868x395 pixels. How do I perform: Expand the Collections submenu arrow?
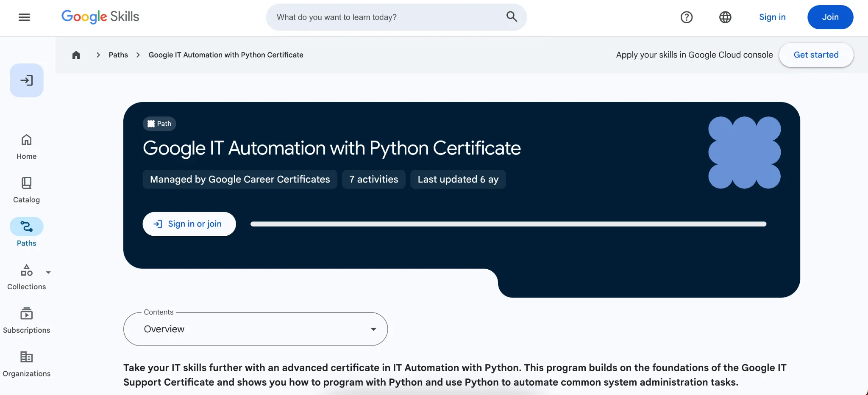click(x=48, y=273)
